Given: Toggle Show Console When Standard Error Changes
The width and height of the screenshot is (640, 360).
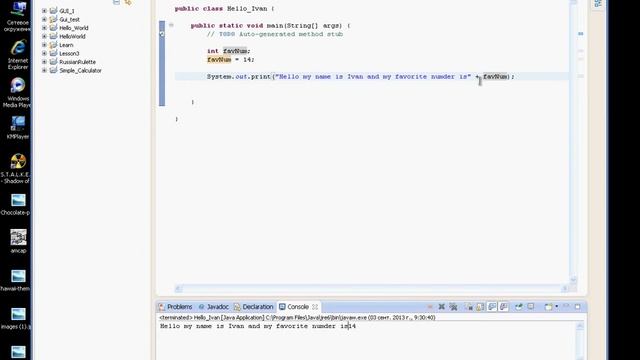Looking at the screenshot, I should coord(504,307).
